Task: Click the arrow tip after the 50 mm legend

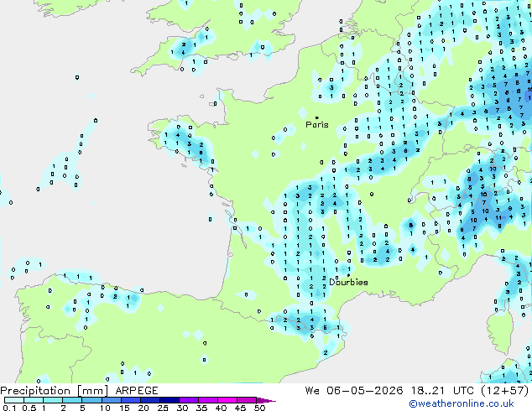Action: coord(266,400)
